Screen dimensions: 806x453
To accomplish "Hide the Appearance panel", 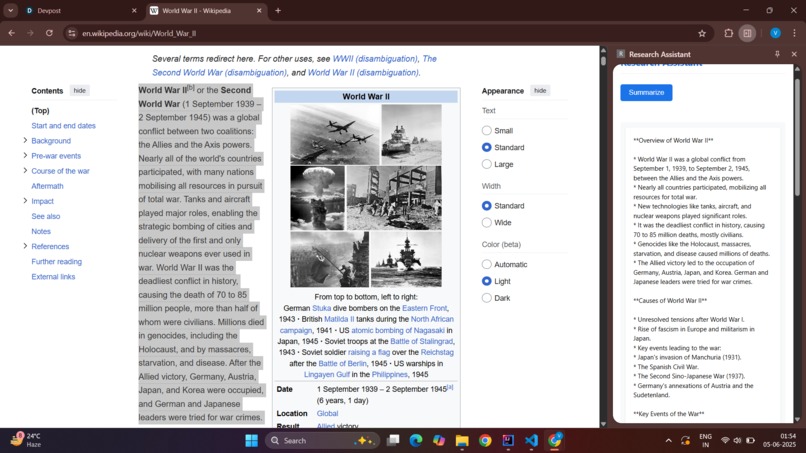I will (x=540, y=90).
